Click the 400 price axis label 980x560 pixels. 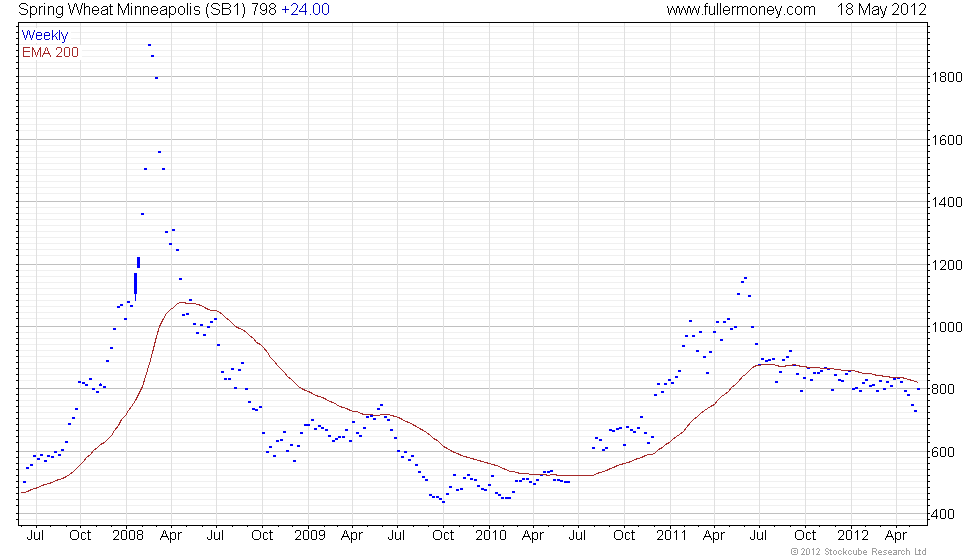pos(942,514)
